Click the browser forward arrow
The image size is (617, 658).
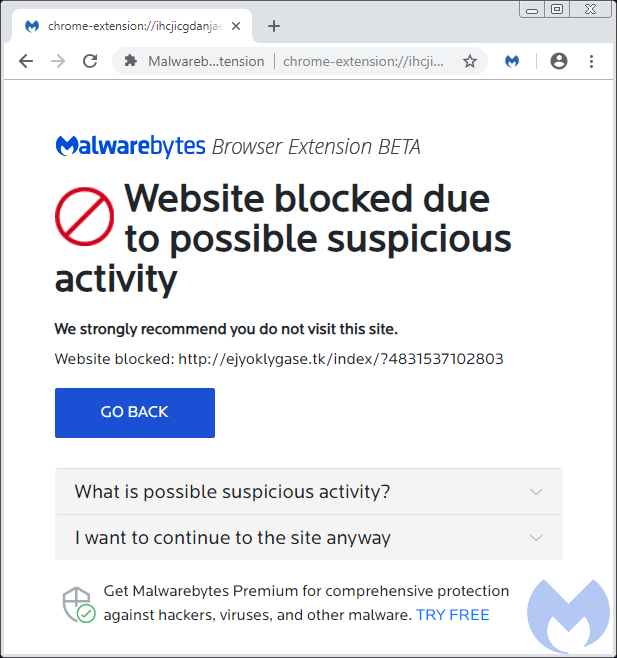[58, 61]
